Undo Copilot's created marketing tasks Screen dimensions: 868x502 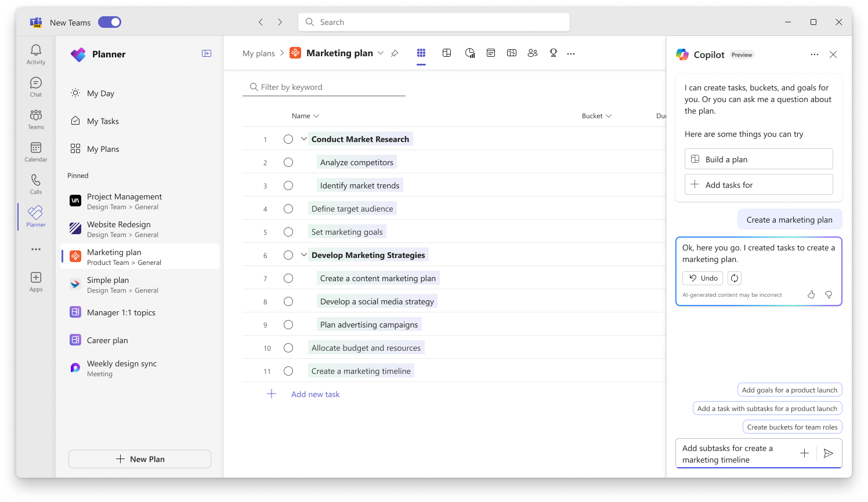(702, 278)
